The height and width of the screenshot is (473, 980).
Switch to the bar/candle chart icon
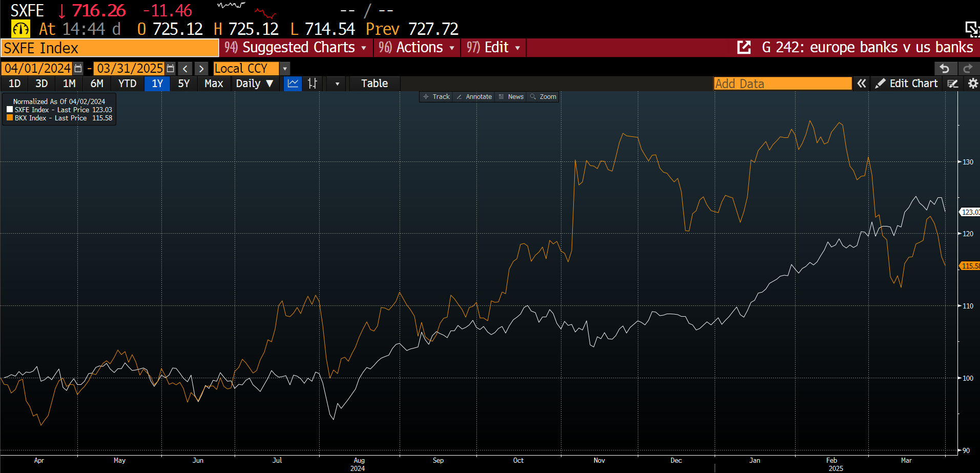point(312,84)
